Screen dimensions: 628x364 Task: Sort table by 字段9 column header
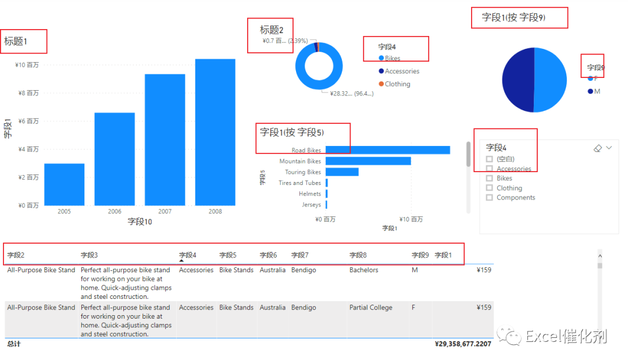pos(420,255)
